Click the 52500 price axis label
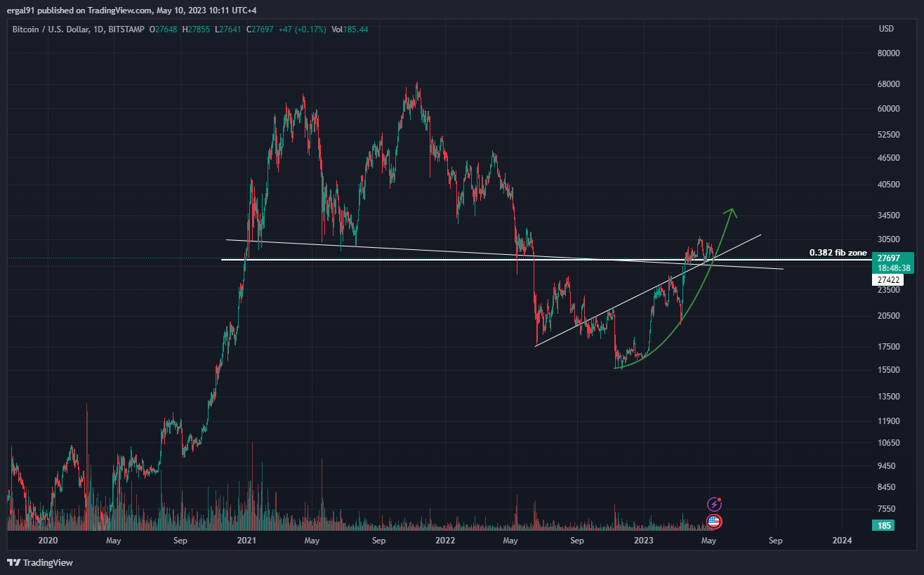The height and width of the screenshot is (575, 924). point(888,134)
